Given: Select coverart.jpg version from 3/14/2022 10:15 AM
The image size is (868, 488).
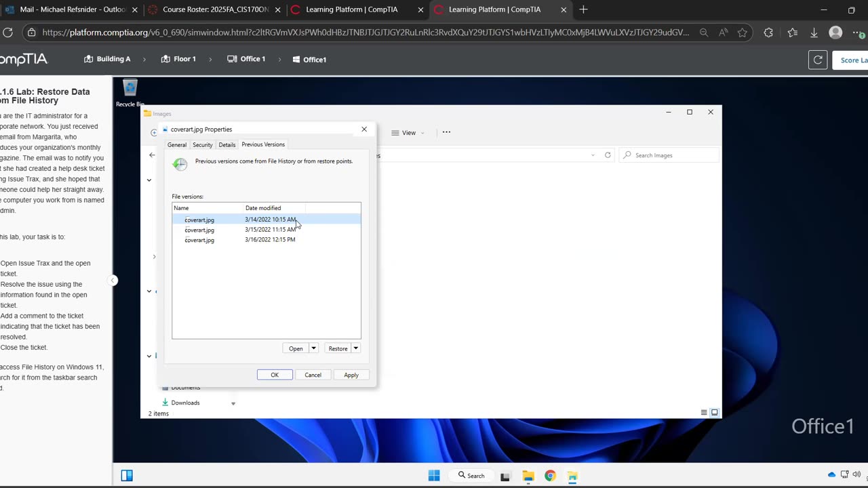Looking at the screenshot, I should click(x=267, y=220).
